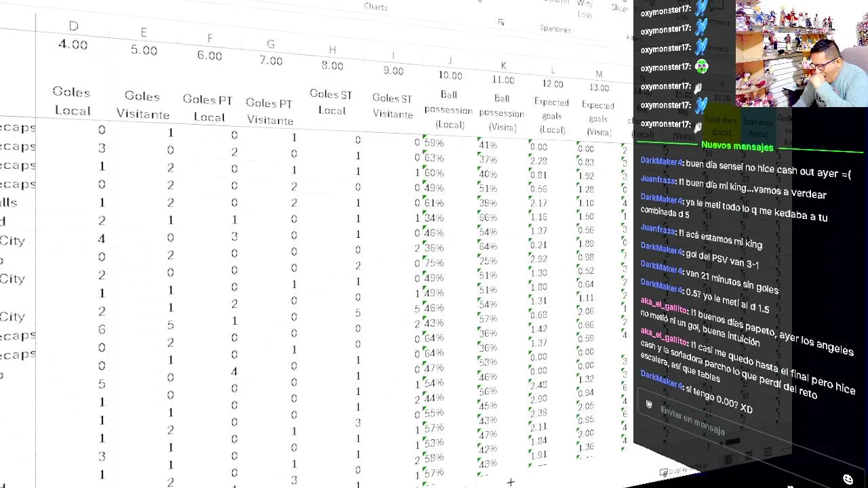Open the Charts group dialog launcher arrow
The width and height of the screenshot is (868, 488).
pos(501,22)
